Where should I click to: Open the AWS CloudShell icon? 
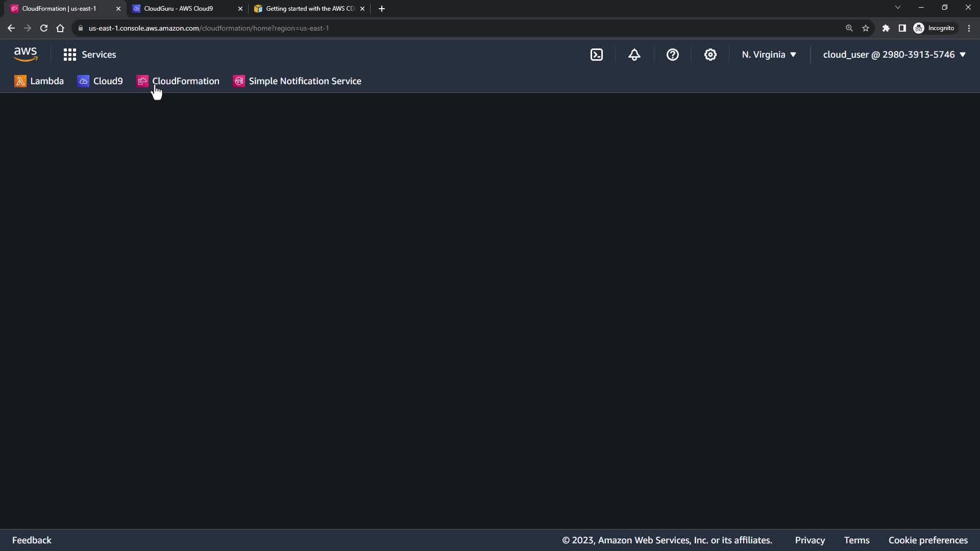(597, 55)
